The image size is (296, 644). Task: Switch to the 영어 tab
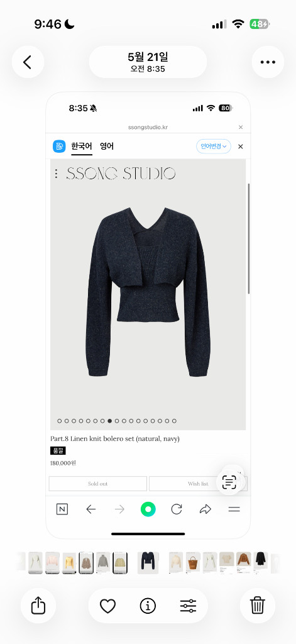point(107,146)
